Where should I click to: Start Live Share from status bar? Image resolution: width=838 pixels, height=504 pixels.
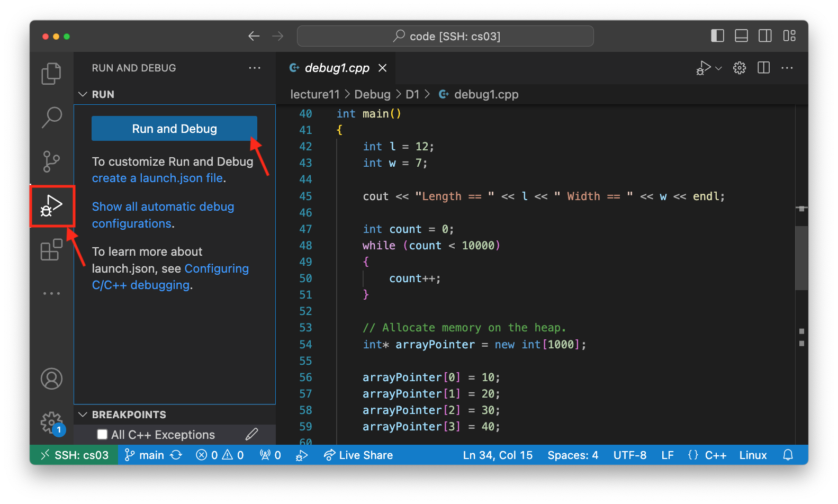coord(358,455)
